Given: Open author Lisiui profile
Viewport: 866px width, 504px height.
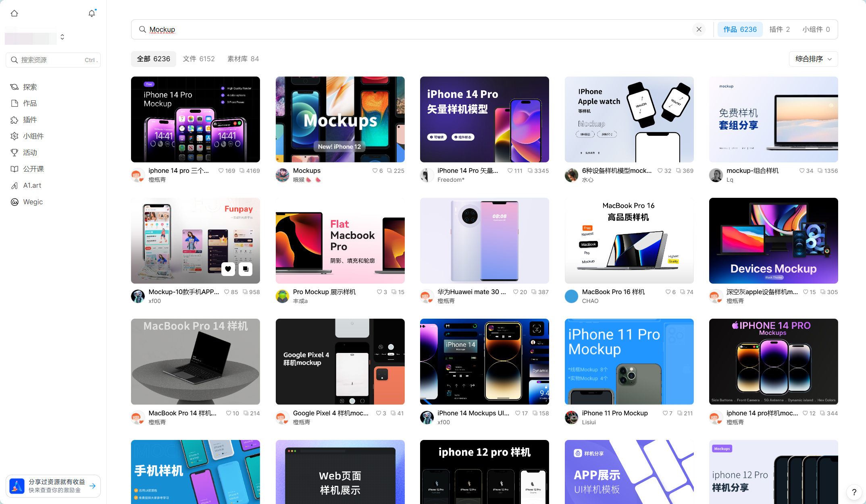Looking at the screenshot, I should point(589,422).
